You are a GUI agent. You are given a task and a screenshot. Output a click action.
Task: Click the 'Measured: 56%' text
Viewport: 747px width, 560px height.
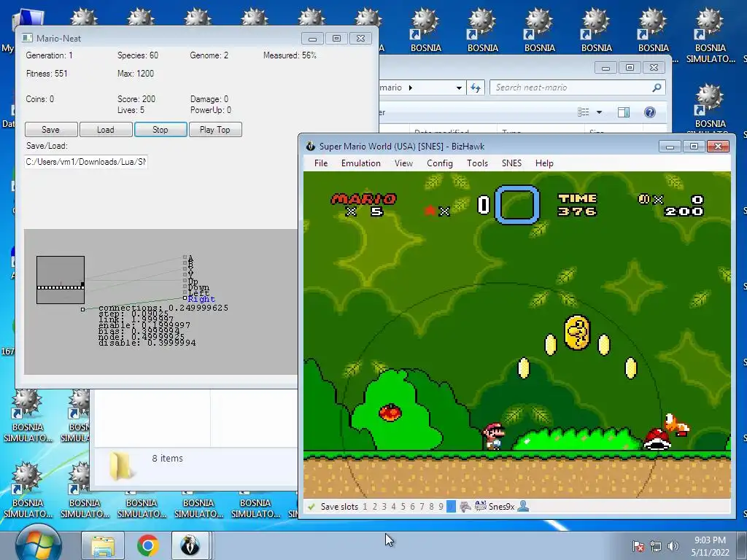(x=290, y=55)
